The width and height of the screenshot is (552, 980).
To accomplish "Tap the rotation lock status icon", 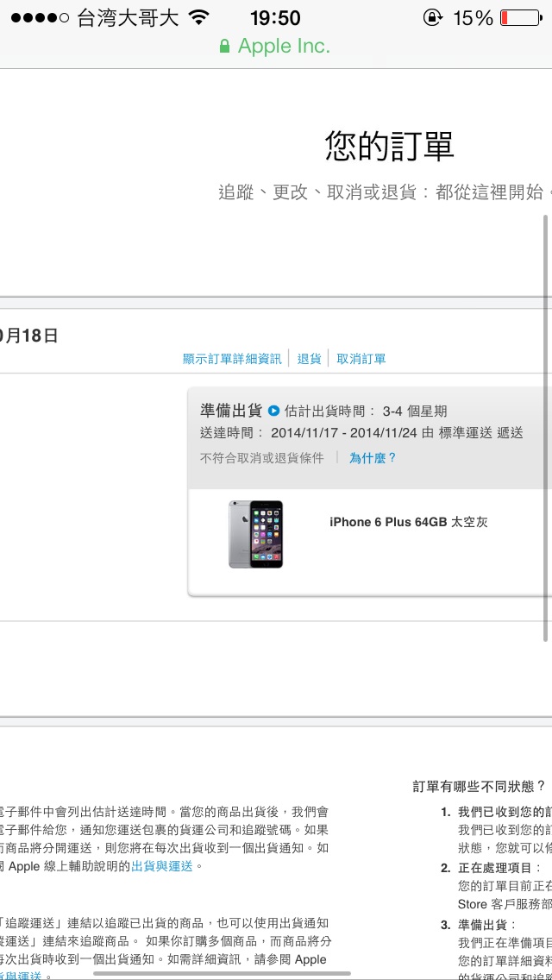I will [433, 17].
